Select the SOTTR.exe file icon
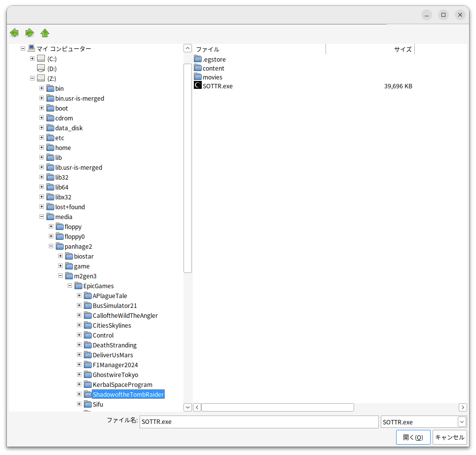This screenshot has width=476, height=455. [x=198, y=85]
